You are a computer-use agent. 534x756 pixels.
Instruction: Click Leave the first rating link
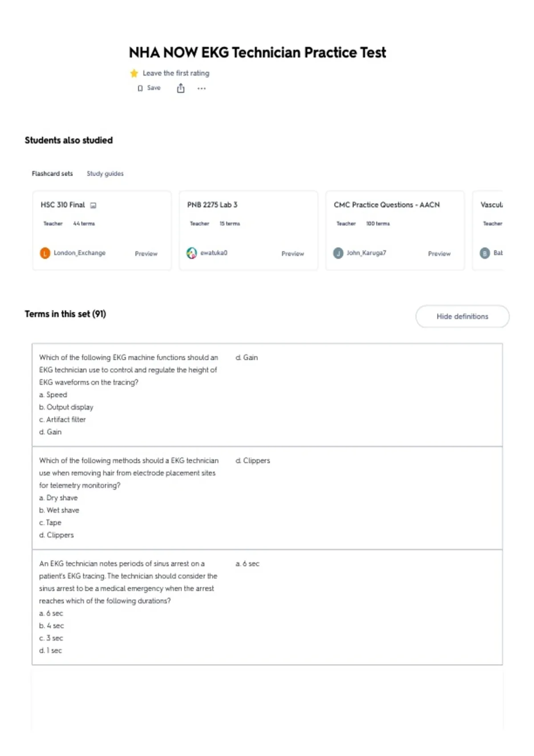pyautogui.click(x=176, y=73)
